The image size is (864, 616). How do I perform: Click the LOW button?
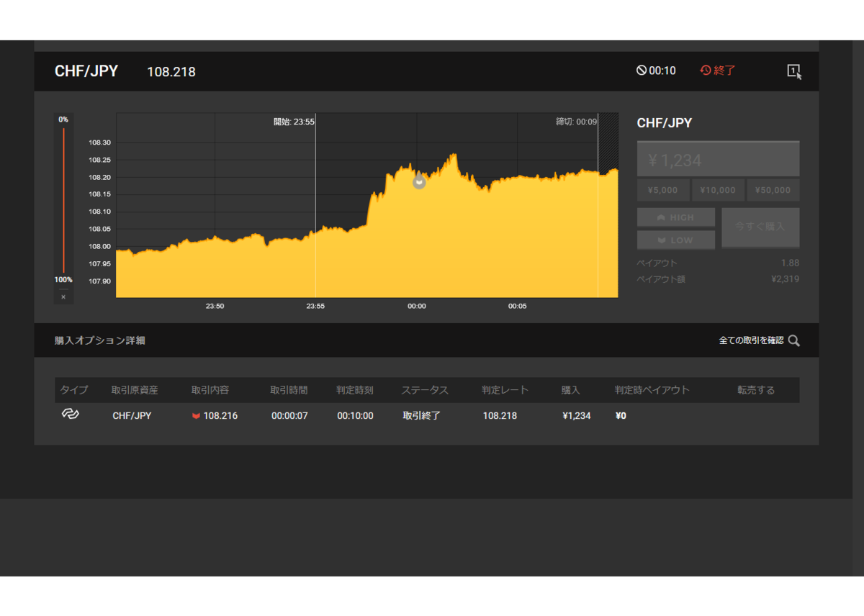pos(676,240)
